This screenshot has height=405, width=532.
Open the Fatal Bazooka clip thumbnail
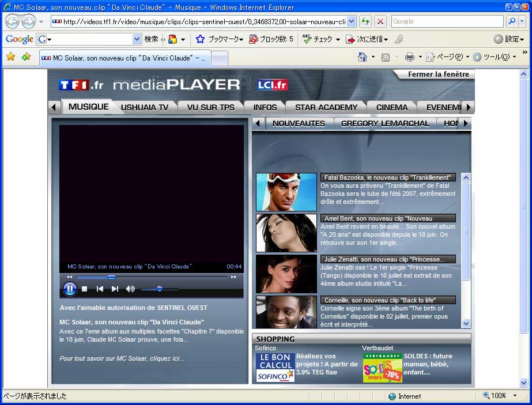click(x=286, y=192)
